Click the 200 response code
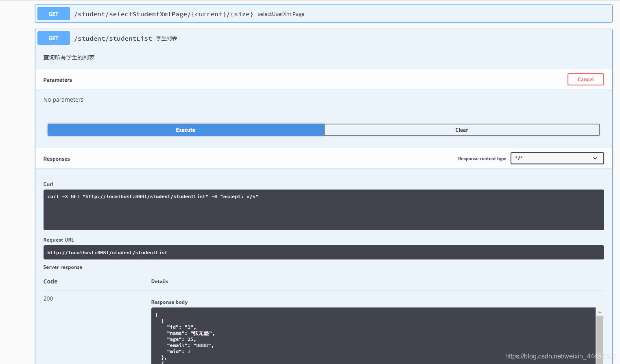Screen dimensions: 620x364 [48, 299]
